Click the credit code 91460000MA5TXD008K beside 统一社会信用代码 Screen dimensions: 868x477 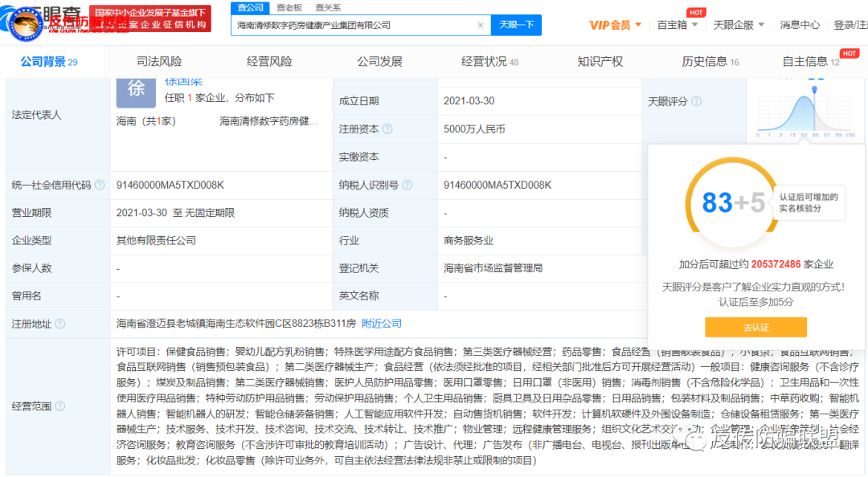click(x=170, y=185)
